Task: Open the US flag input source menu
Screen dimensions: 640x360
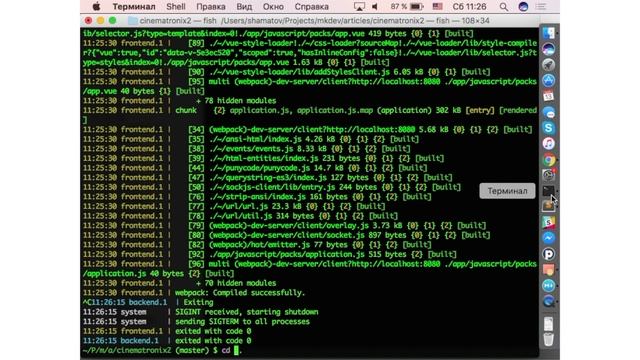Action: [438, 7]
